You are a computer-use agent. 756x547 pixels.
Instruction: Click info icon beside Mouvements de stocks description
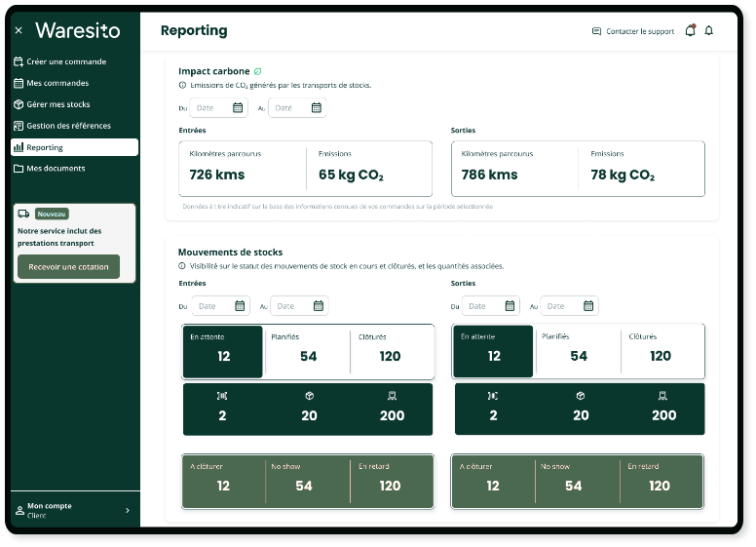pos(182,266)
